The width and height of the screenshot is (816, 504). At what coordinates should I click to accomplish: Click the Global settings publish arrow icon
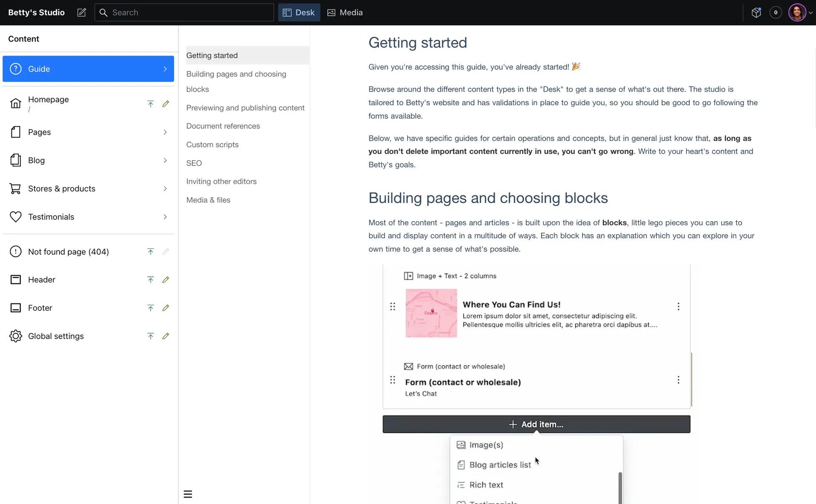click(150, 336)
